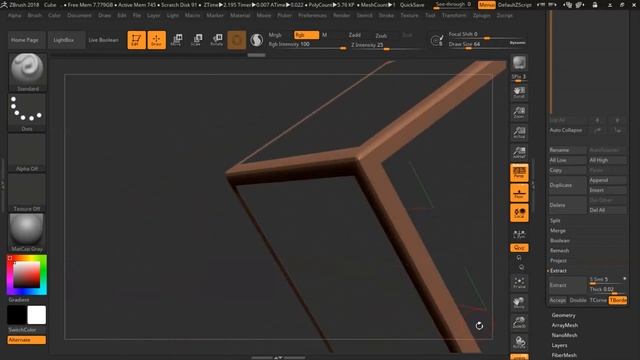Open the MatCap Gray material picker
The image size is (640, 360).
click(27, 233)
